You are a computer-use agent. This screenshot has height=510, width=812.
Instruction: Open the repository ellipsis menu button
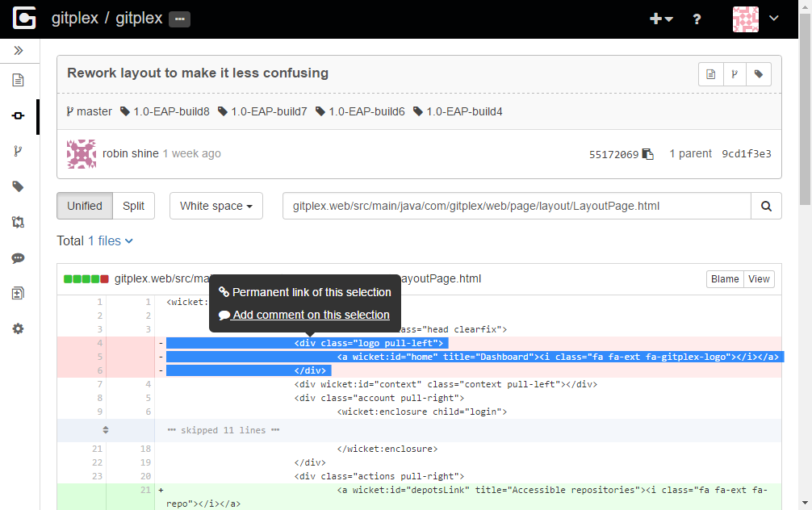(180, 19)
